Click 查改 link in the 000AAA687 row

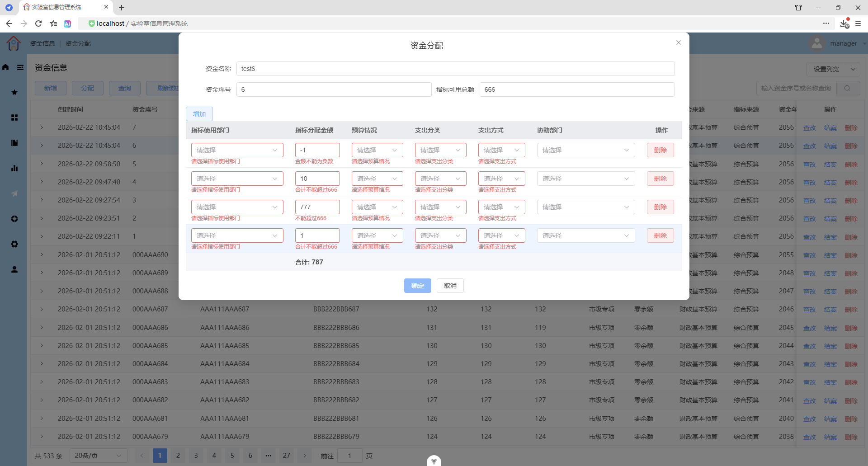(810, 310)
